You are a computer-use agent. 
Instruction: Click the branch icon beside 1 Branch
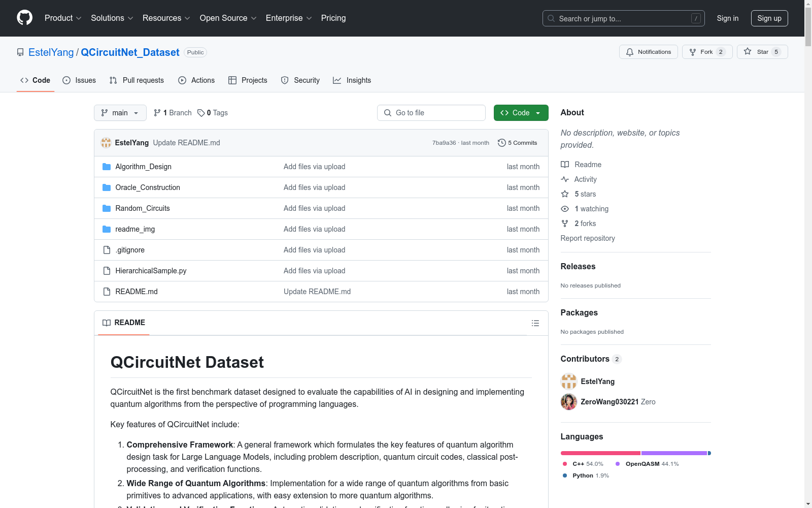(157, 113)
